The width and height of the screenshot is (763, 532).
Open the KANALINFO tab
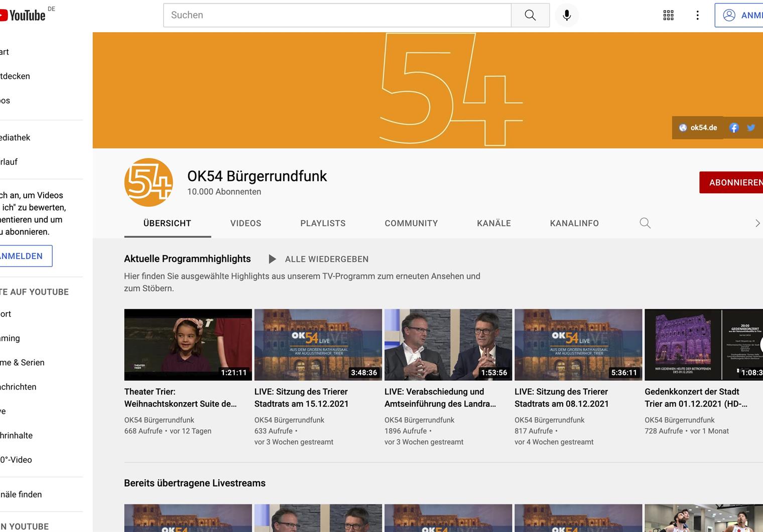point(574,223)
